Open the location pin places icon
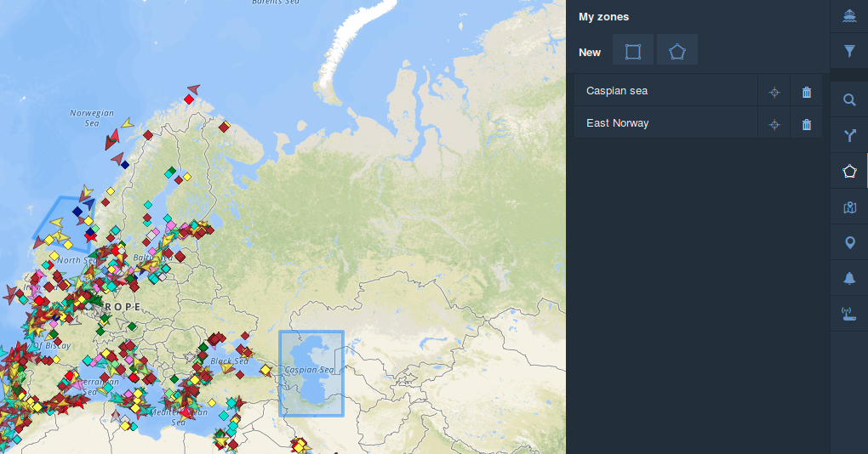This screenshot has width=868, height=454. [x=849, y=243]
